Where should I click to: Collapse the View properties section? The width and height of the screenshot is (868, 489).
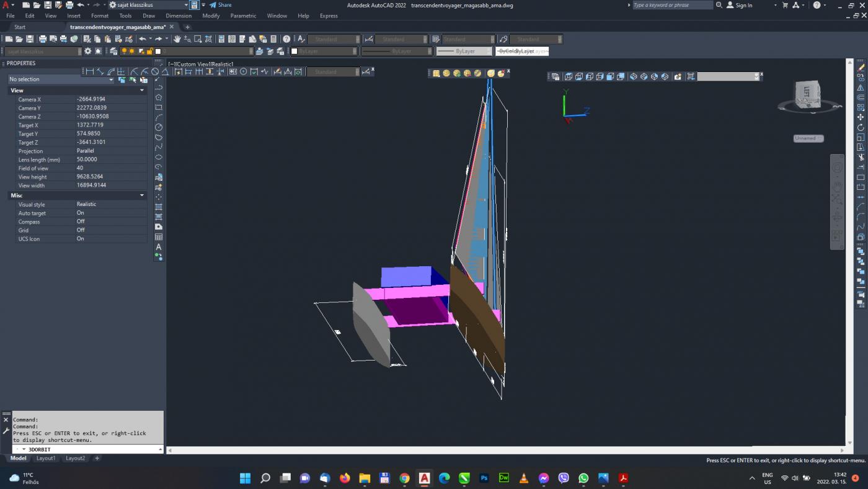[x=141, y=91]
